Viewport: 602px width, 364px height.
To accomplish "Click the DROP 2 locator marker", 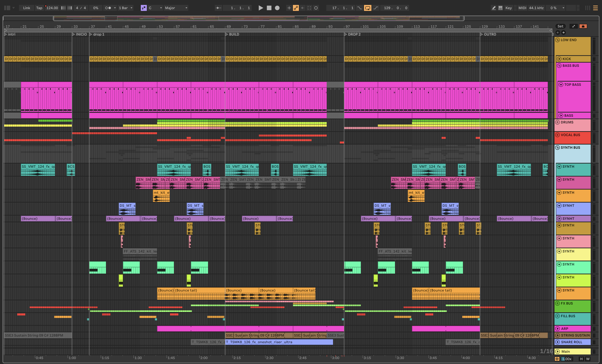I will click(346, 34).
